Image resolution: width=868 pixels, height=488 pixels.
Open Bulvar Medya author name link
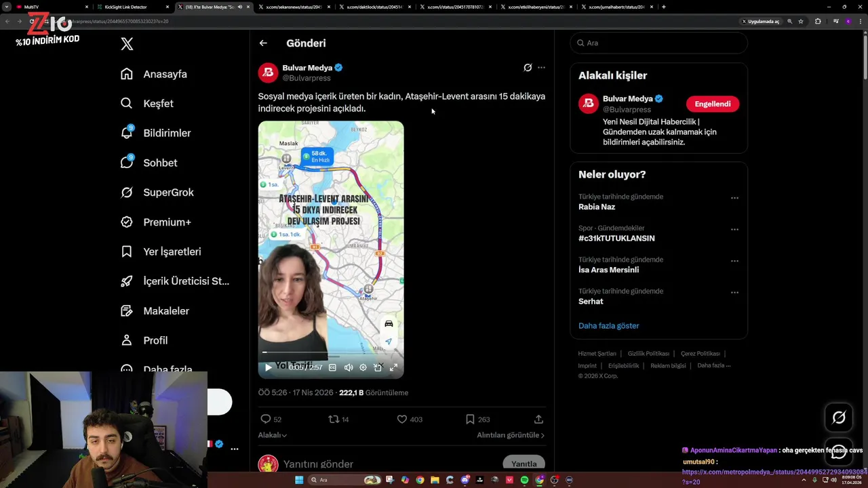[307, 68]
